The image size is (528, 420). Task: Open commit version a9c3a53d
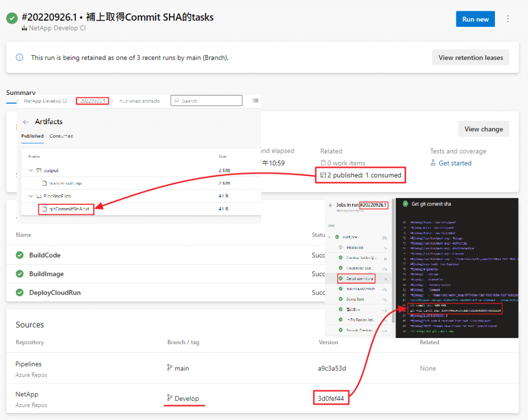332,368
